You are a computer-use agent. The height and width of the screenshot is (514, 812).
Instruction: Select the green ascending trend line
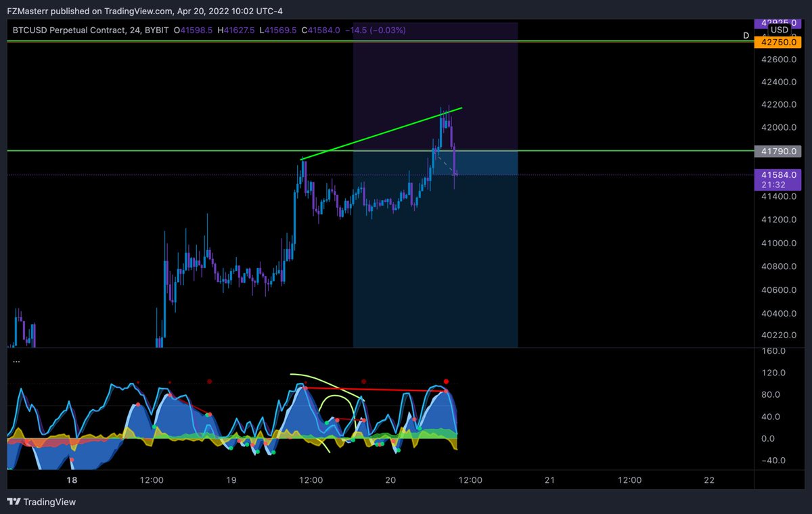pos(382,134)
